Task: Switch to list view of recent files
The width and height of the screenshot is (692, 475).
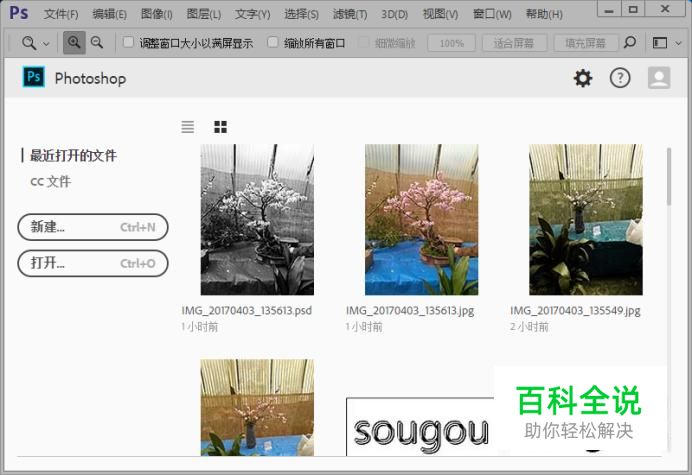Action: pos(188,127)
